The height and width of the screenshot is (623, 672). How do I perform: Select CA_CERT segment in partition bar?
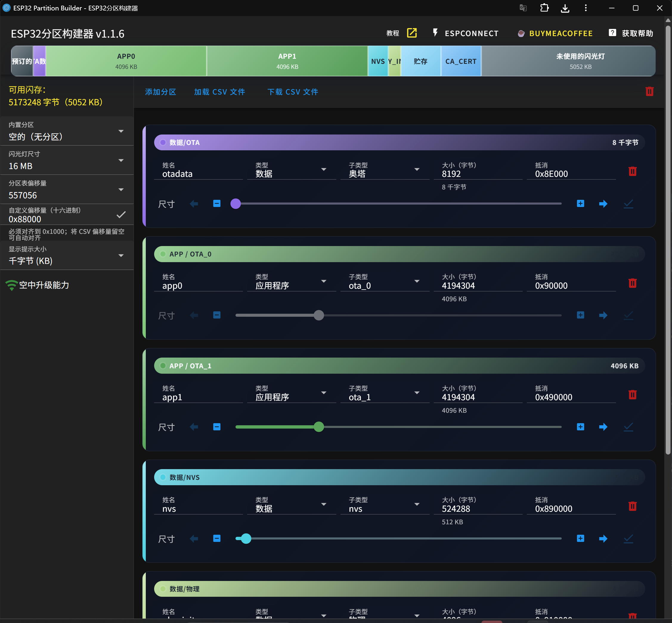(461, 61)
